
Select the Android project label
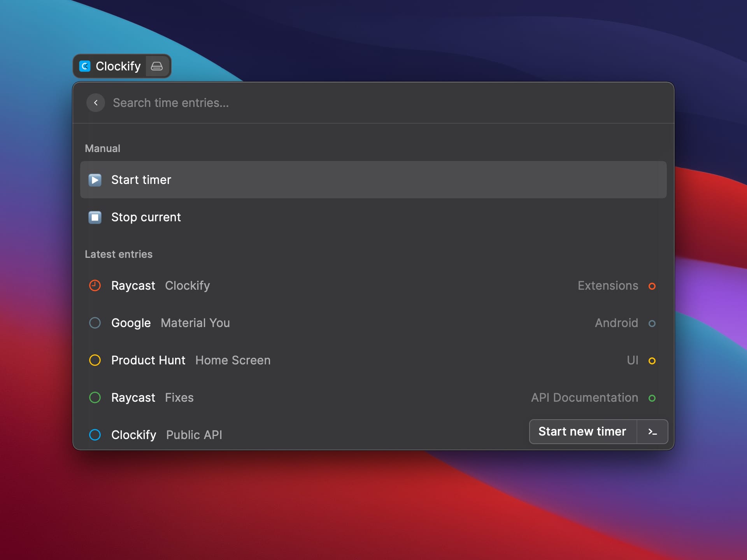point(616,323)
